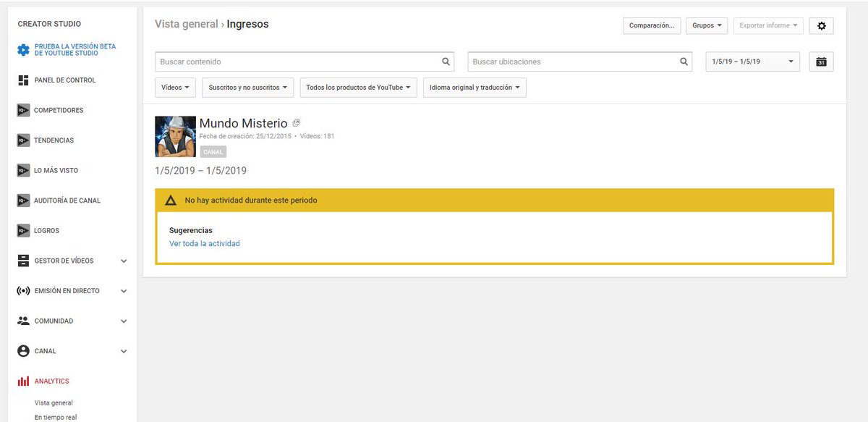Expand the Gestor de Vídeos section chevron
The image size is (868, 422).
pyautogui.click(x=124, y=261)
